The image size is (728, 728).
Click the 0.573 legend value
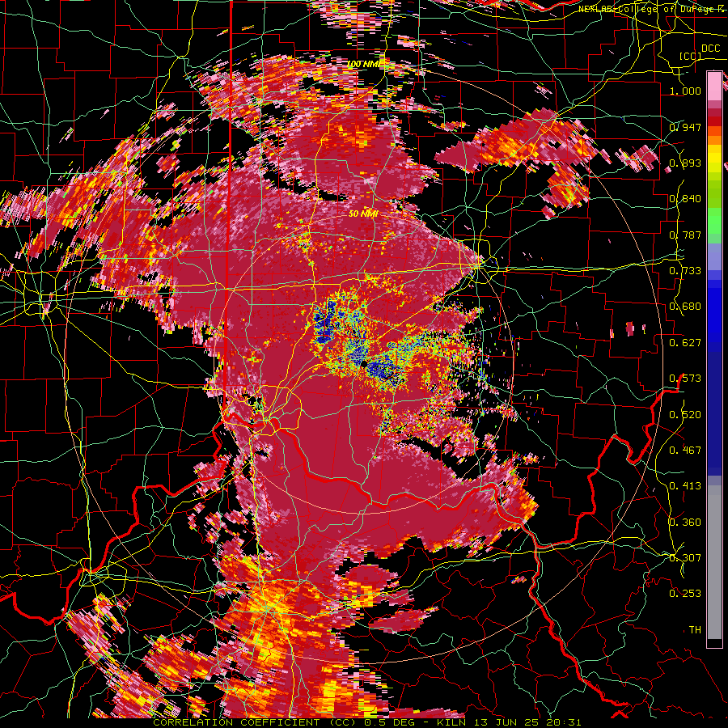point(685,378)
